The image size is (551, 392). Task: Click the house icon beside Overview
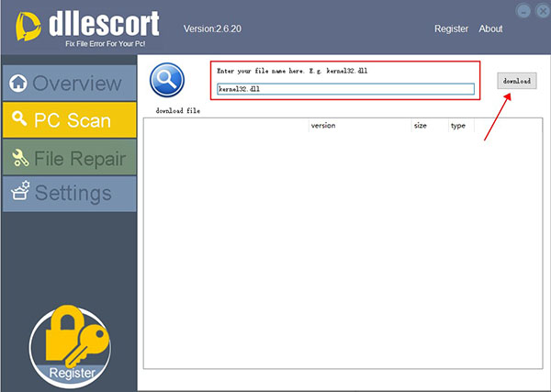(17, 84)
